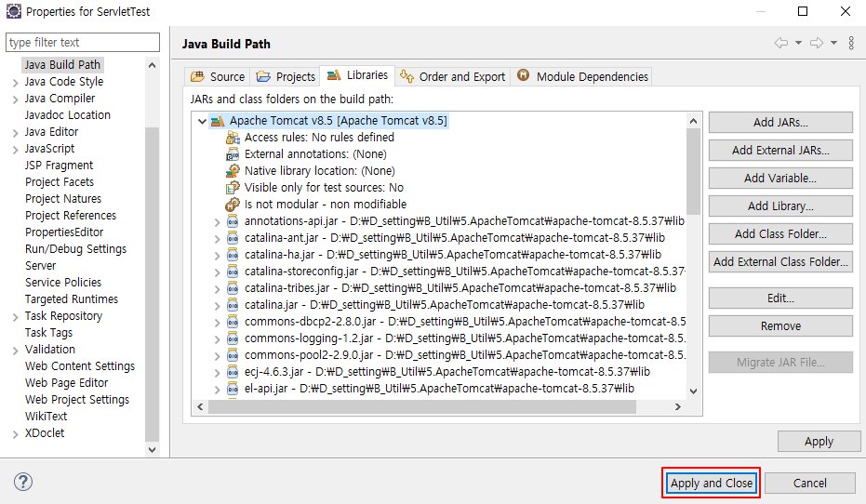Click the catalina-storeconfig.jar jar icon
Viewport: 866px width, 504px height.
click(233, 272)
